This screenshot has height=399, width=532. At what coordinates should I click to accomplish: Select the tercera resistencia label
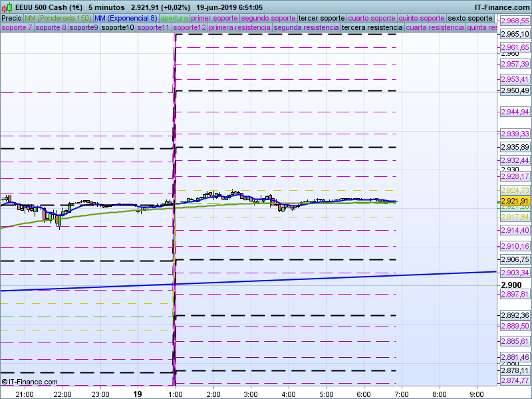(x=372, y=28)
